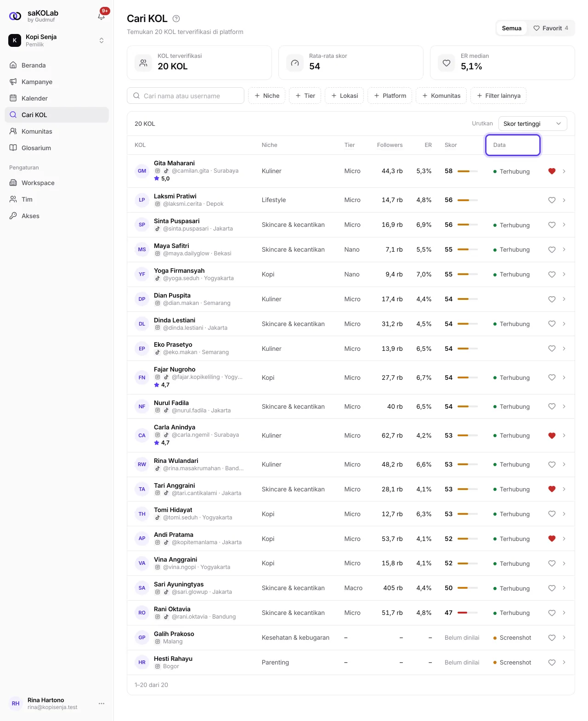588x721 pixels.
Task: Click the star rating icon under Carla Anindya
Action: 157,443
